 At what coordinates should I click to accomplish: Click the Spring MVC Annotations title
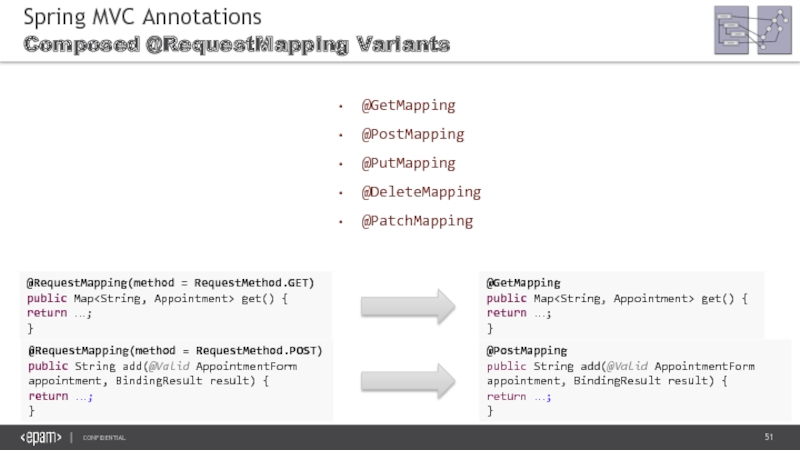[x=142, y=17]
